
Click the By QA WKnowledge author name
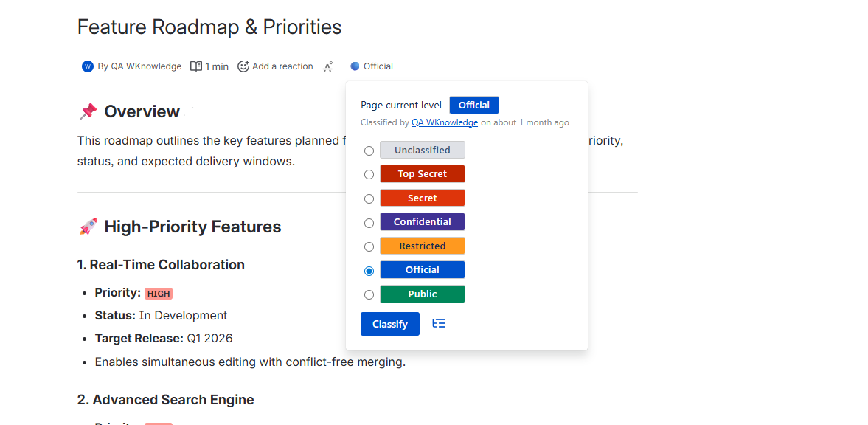(139, 66)
